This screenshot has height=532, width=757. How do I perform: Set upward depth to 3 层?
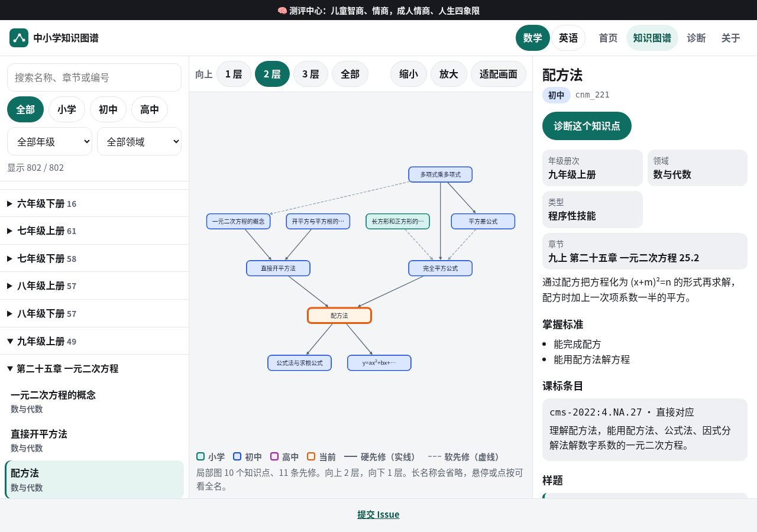pos(310,74)
